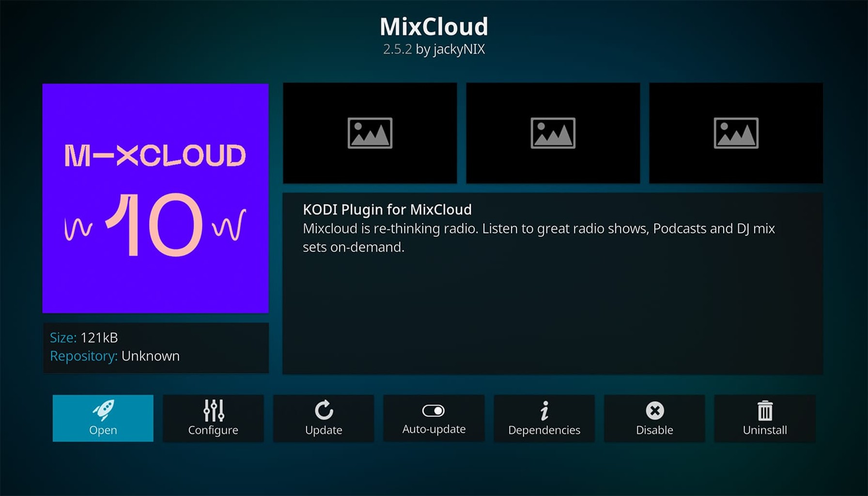The height and width of the screenshot is (496, 868).
Task: Click the Mixcloud 10 add-on logo image
Action: coord(155,198)
